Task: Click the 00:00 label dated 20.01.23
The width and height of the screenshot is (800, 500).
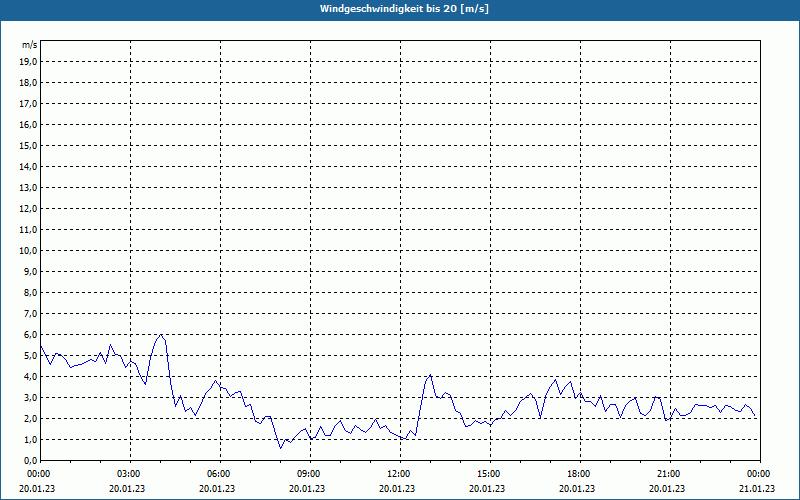Action: click(x=37, y=474)
